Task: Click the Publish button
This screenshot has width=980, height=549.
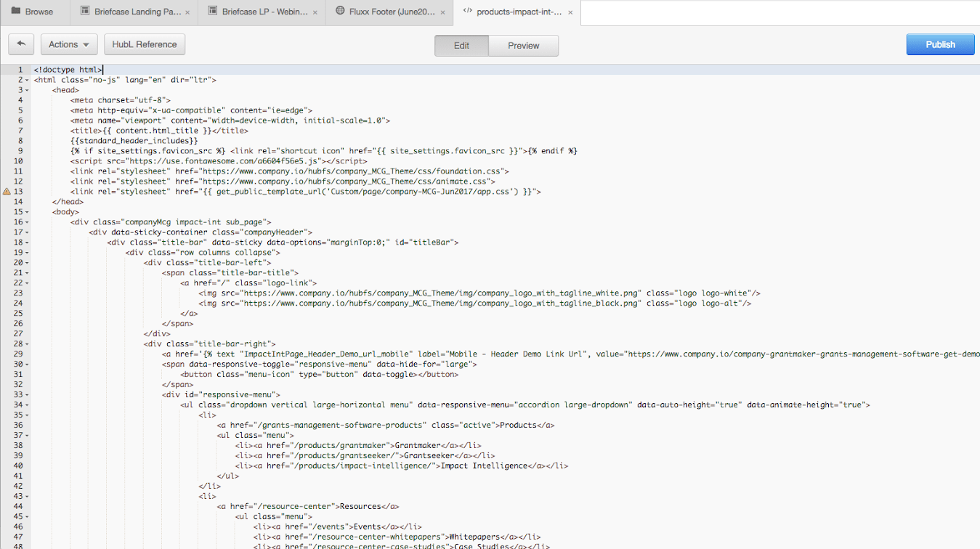Action: tap(939, 44)
